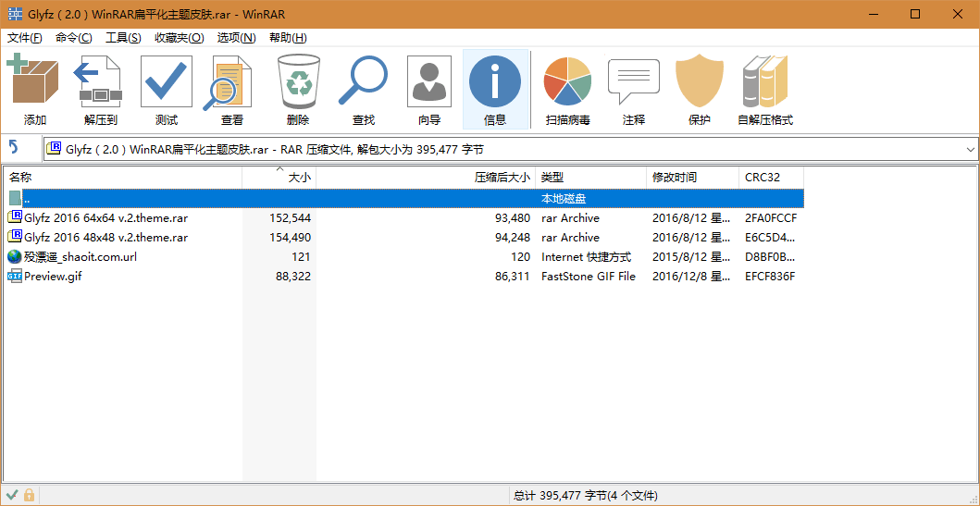Open the Tools (工具) menu
This screenshot has width=980, height=506.
(x=123, y=38)
